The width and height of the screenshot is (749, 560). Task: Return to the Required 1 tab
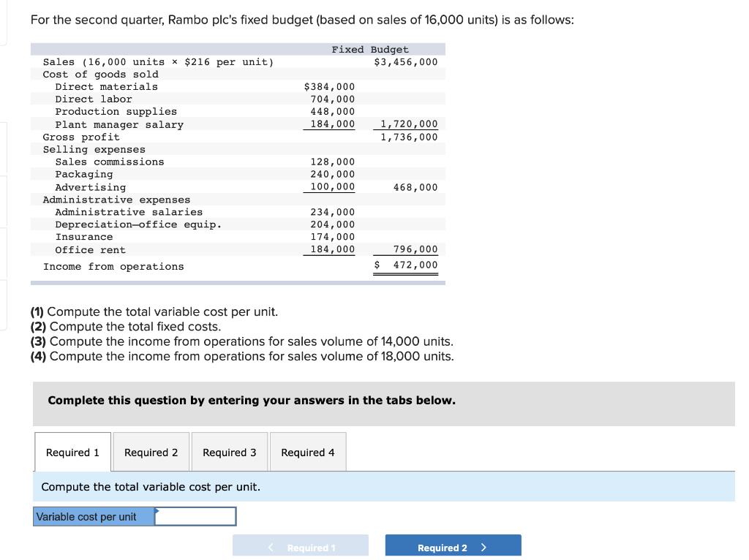pyautogui.click(x=72, y=452)
